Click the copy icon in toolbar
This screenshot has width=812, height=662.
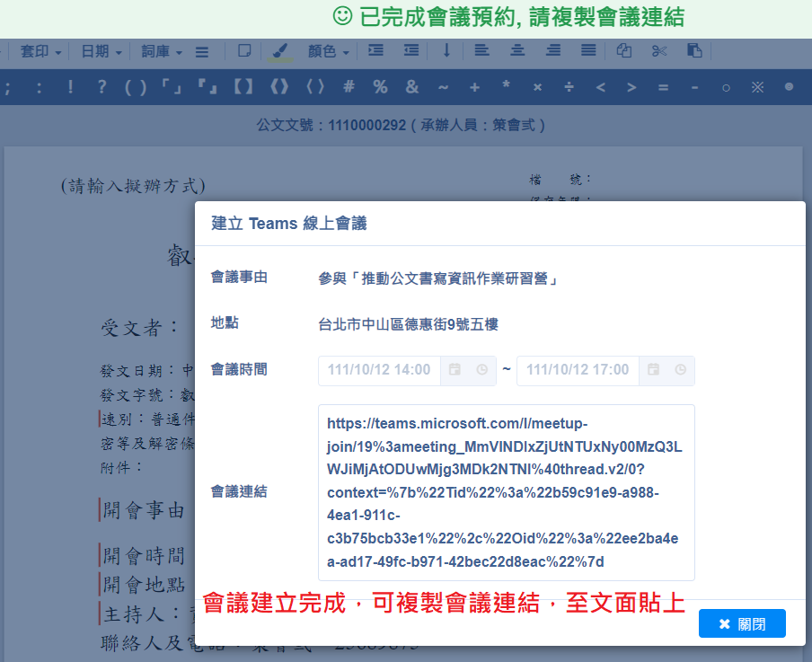pyautogui.click(x=624, y=51)
